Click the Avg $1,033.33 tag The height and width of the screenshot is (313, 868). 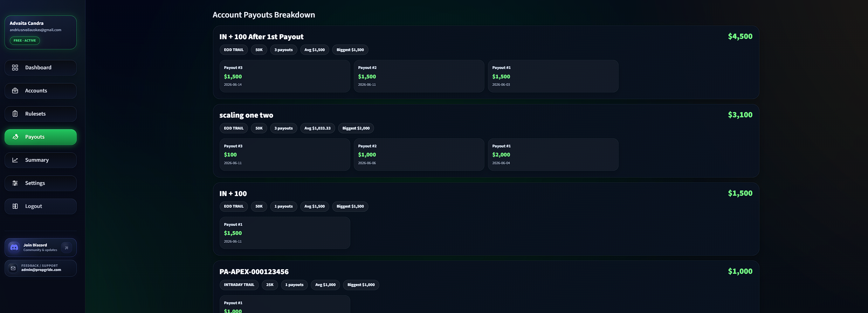(317, 128)
